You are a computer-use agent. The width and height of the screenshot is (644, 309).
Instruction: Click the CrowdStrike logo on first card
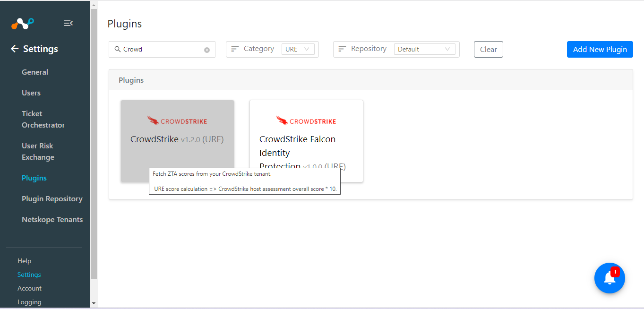[x=177, y=121]
